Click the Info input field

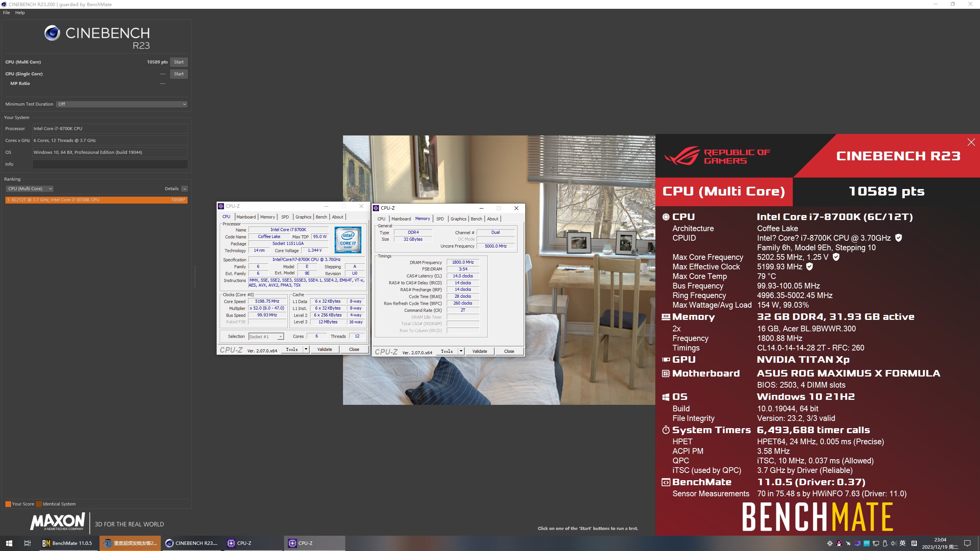pos(110,164)
